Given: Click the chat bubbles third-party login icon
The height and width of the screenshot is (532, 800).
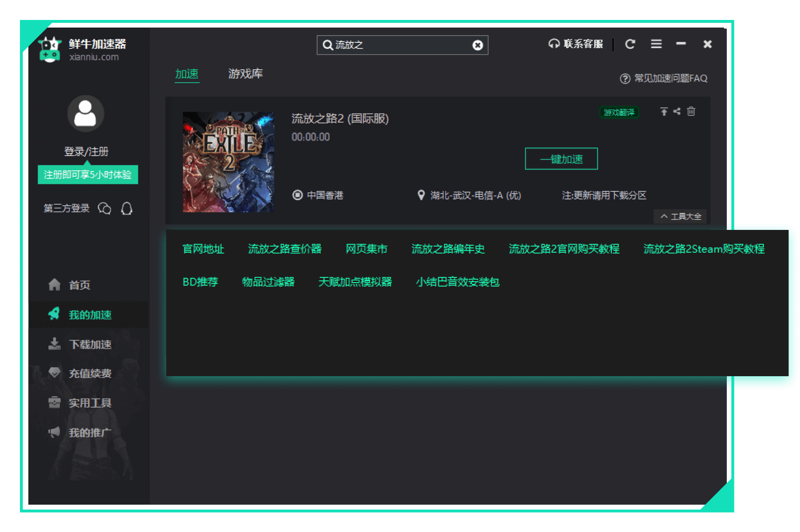Looking at the screenshot, I should (105, 208).
